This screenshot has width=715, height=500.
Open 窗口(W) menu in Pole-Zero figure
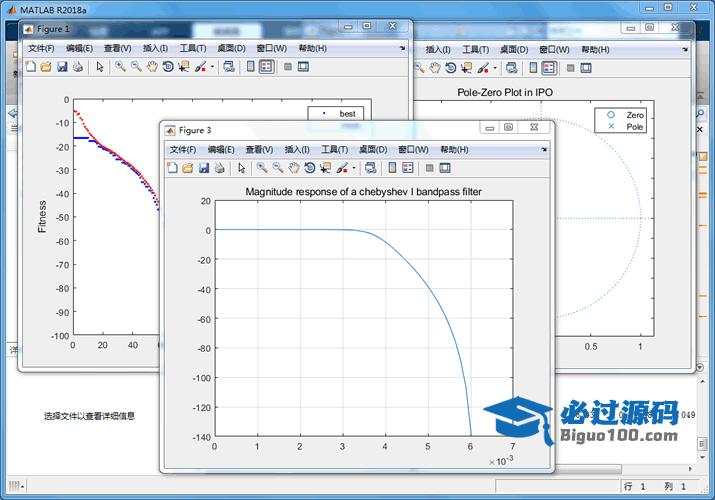click(554, 50)
